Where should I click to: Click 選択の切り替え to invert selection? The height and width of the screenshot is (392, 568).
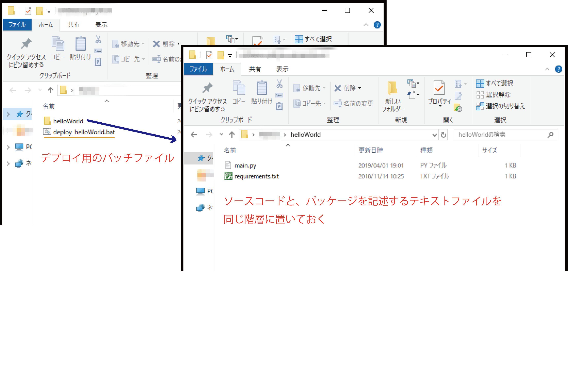pyautogui.click(x=500, y=106)
